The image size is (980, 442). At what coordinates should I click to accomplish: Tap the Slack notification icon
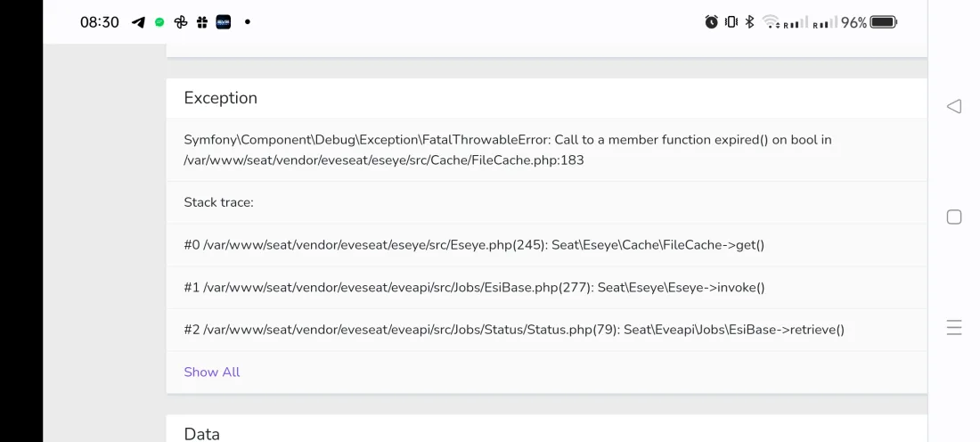[x=202, y=22]
